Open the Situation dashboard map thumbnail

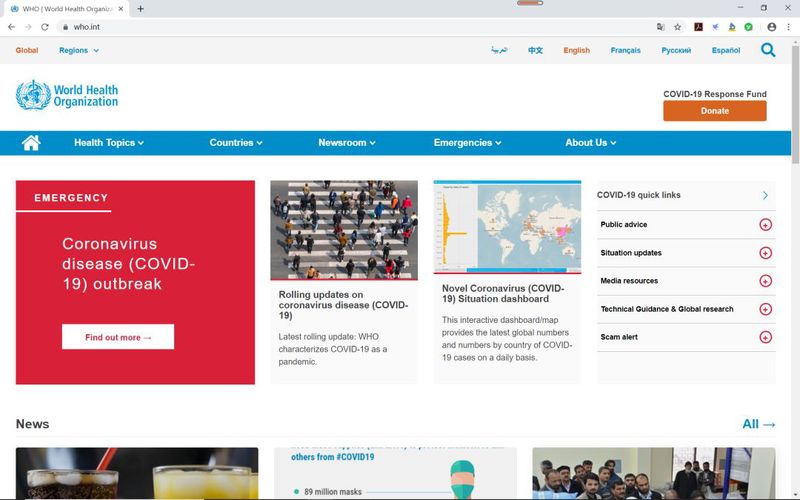[x=507, y=227]
